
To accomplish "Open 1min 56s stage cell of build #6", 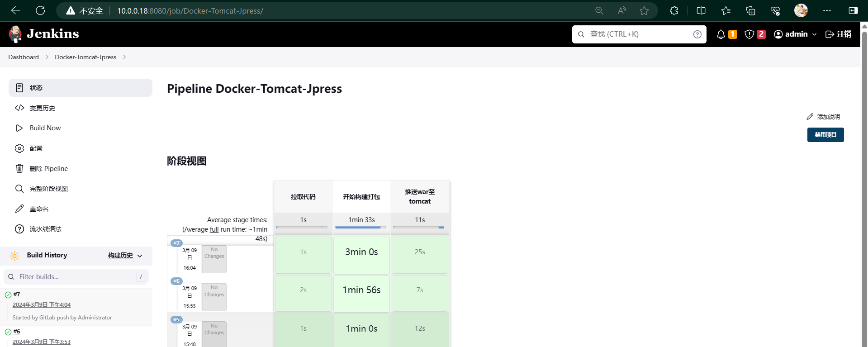I will click(x=361, y=293).
